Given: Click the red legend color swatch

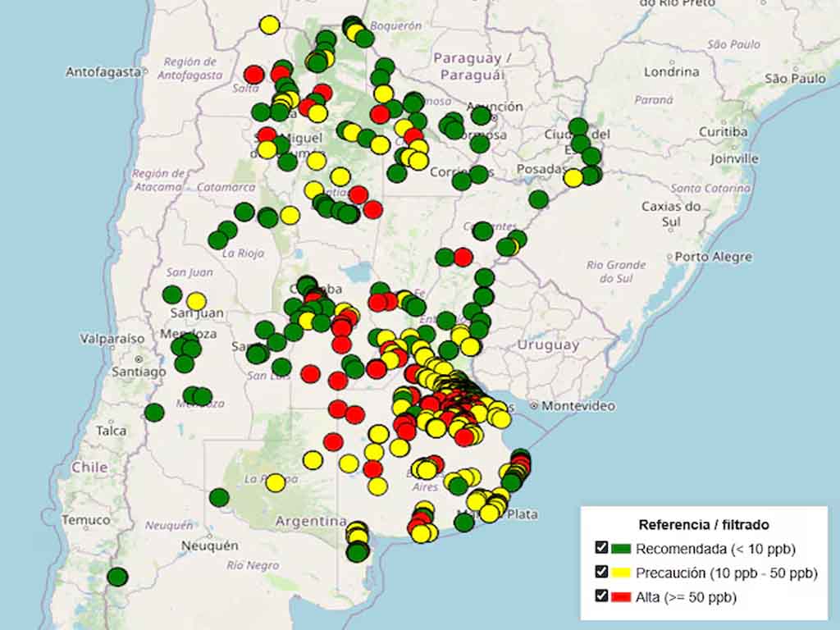Looking at the screenshot, I should pos(621,597).
